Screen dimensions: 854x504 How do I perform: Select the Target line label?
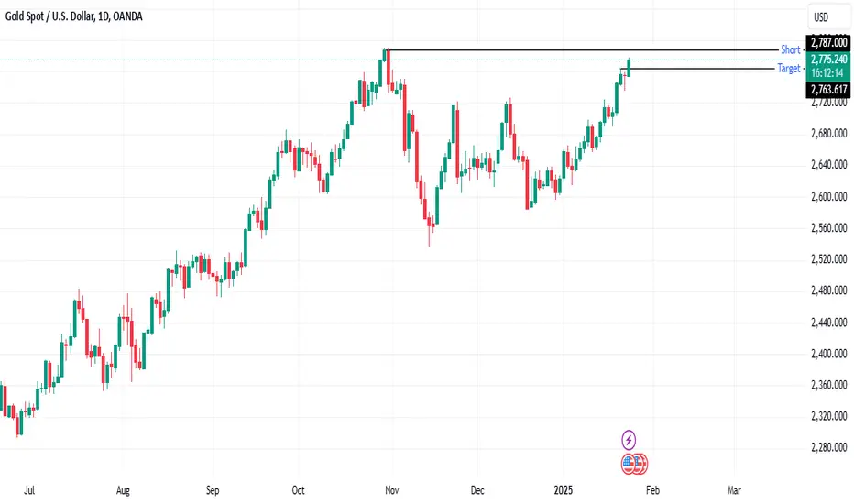[789, 69]
